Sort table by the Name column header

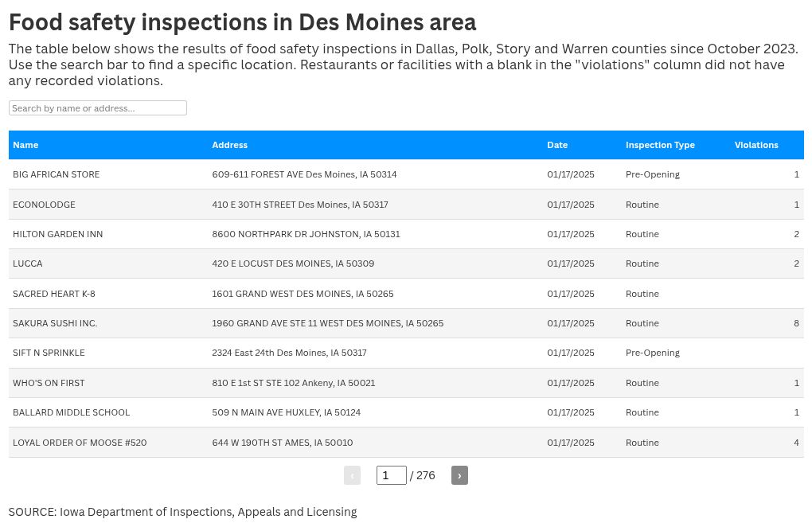point(25,145)
